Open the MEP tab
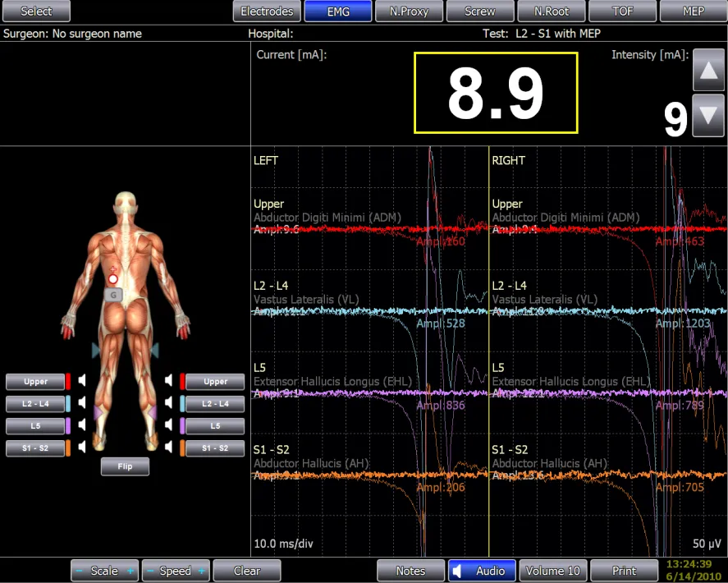This screenshot has width=728, height=583. (694, 11)
